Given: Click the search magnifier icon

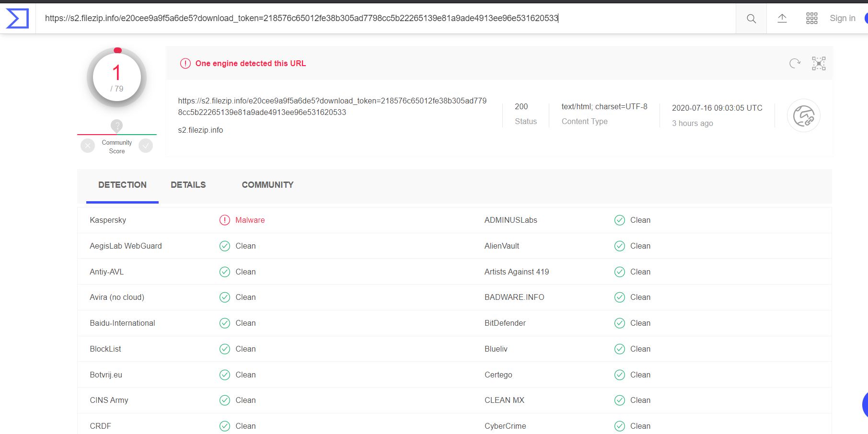Looking at the screenshot, I should point(752,19).
